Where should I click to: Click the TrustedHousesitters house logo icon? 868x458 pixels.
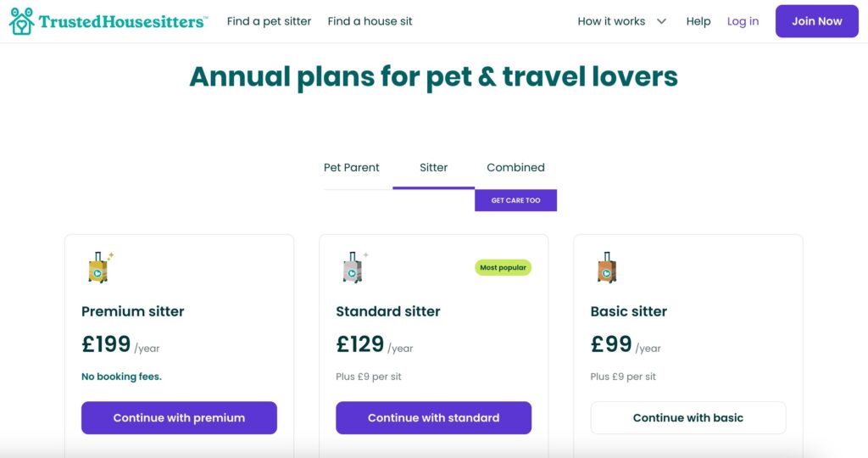click(x=22, y=21)
